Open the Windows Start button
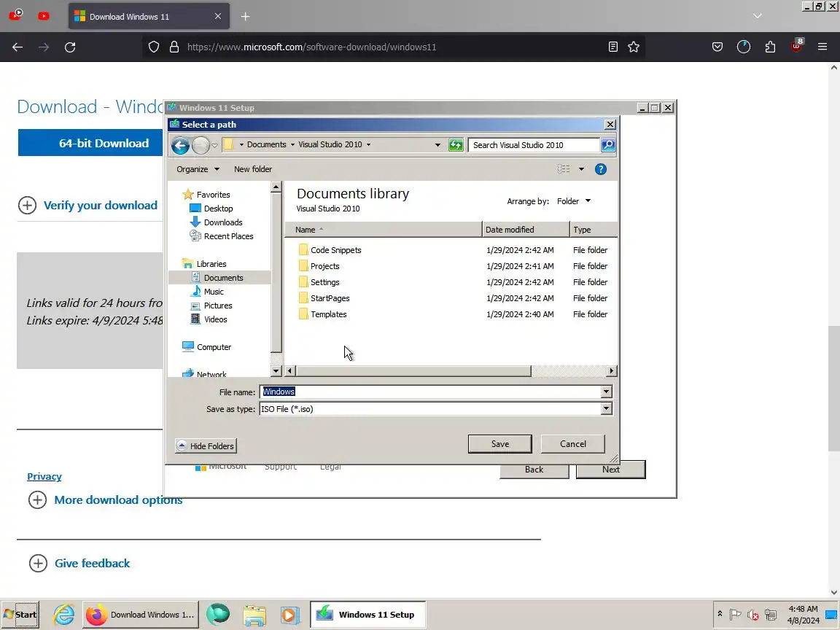Viewport: 840px width, 630px height. pyautogui.click(x=20, y=615)
